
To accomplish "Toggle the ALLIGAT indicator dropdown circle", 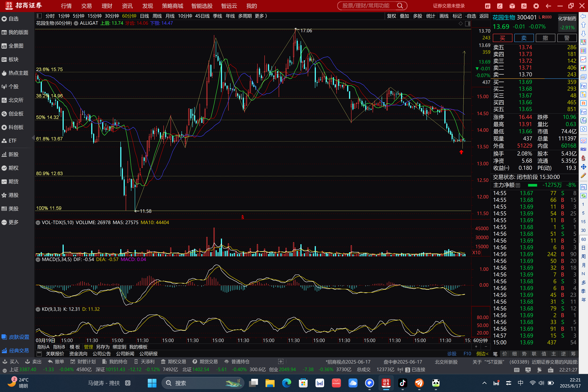I will 76,23.
